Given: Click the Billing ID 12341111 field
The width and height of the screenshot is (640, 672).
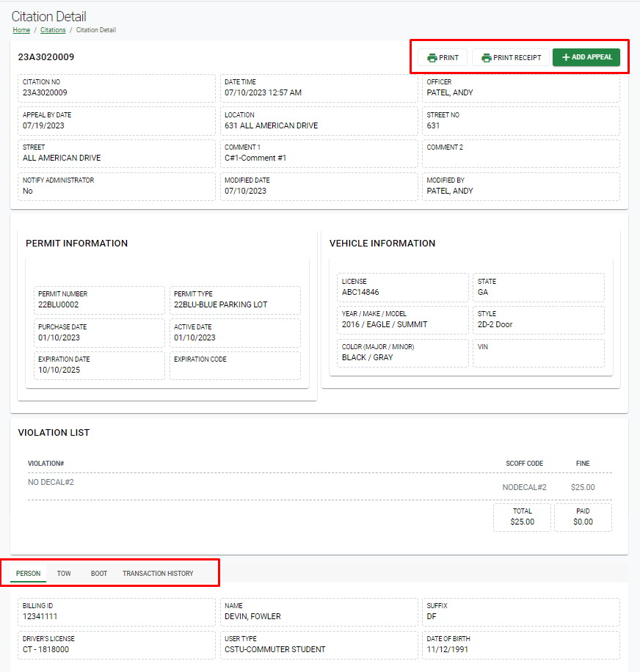Looking at the screenshot, I should click(x=116, y=611).
